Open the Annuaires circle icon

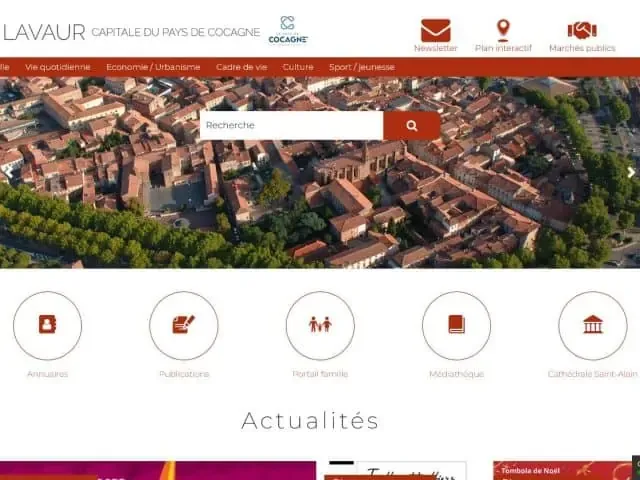tap(47, 325)
